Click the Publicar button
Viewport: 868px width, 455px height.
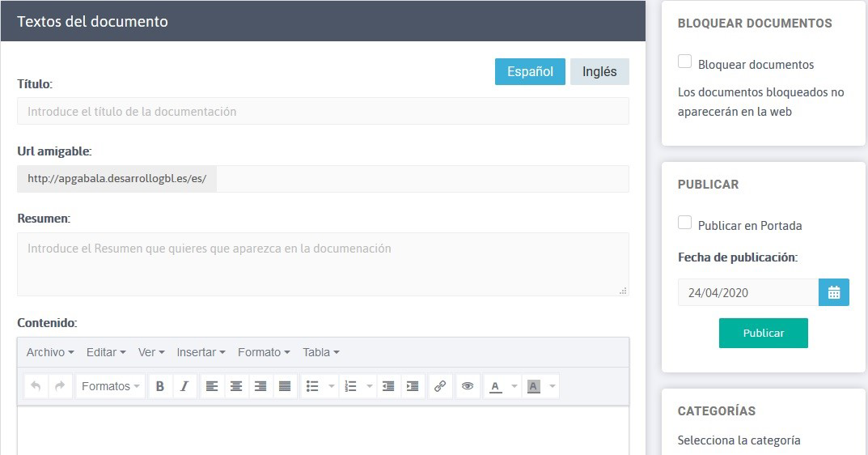[764, 333]
